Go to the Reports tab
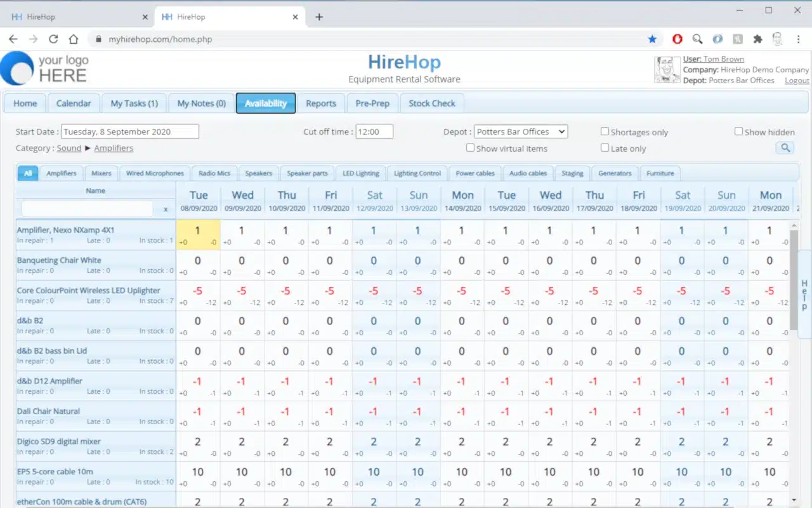812x508 pixels. pyautogui.click(x=321, y=103)
